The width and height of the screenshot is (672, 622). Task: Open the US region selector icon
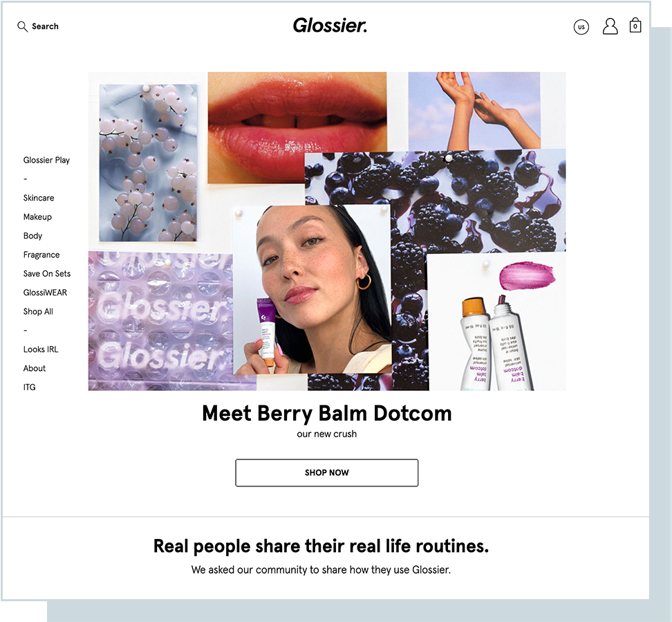click(581, 27)
